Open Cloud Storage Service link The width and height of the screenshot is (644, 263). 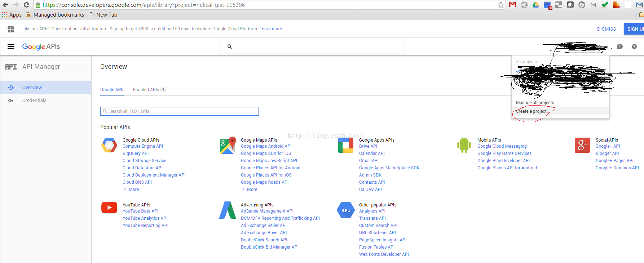point(145,161)
